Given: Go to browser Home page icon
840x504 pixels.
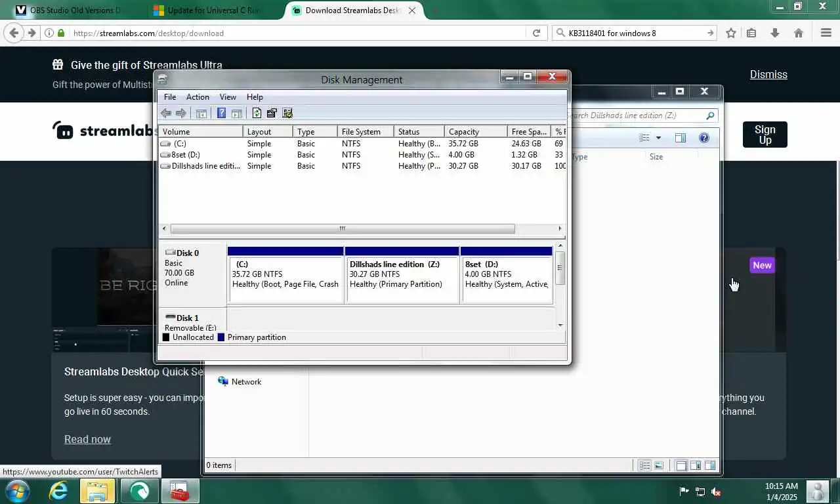Looking at the screenshot, I should (x=799, y=33).
